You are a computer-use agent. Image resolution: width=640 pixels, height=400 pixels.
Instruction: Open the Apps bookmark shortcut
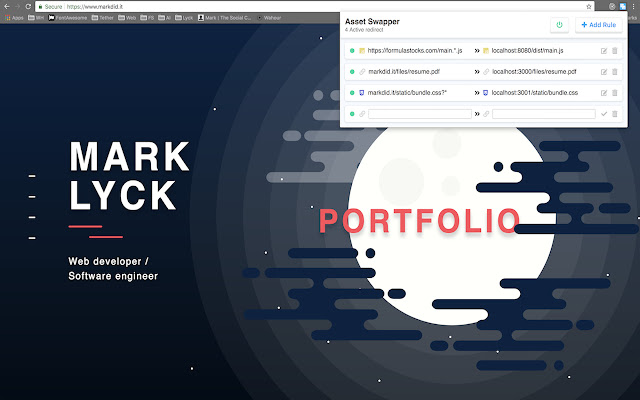(14, 18)
